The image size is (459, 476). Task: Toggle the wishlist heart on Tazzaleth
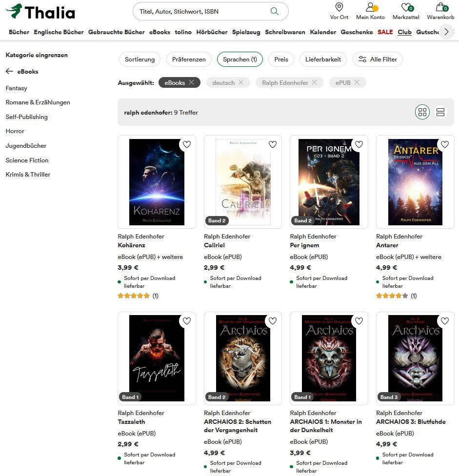(x=187, y=321)
